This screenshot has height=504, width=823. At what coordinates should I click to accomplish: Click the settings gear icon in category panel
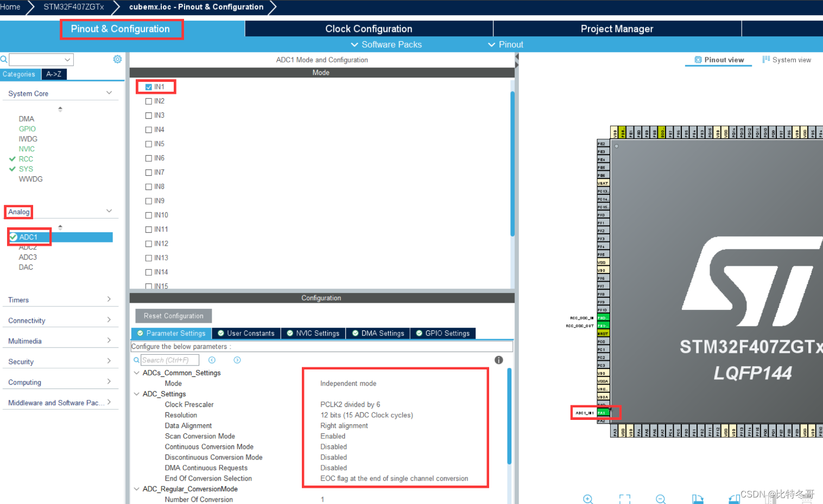[x=117, y=59]
